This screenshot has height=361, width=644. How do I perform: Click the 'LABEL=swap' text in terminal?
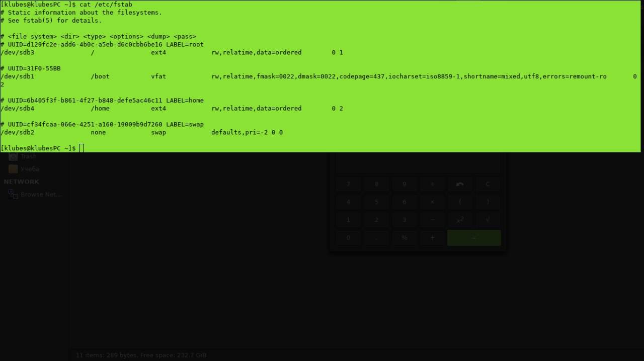[x=185, y=124]
